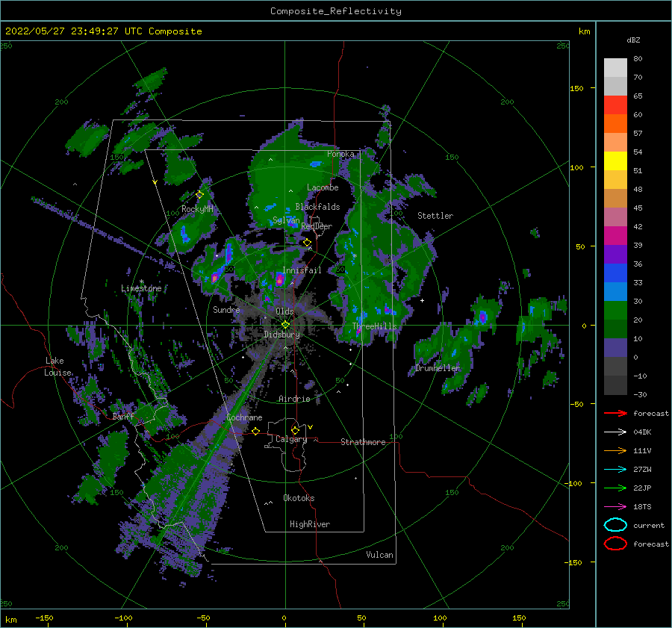Click the cyan current ellipse icon
Screen dimensions: 672x628
[x=615, y=525]
